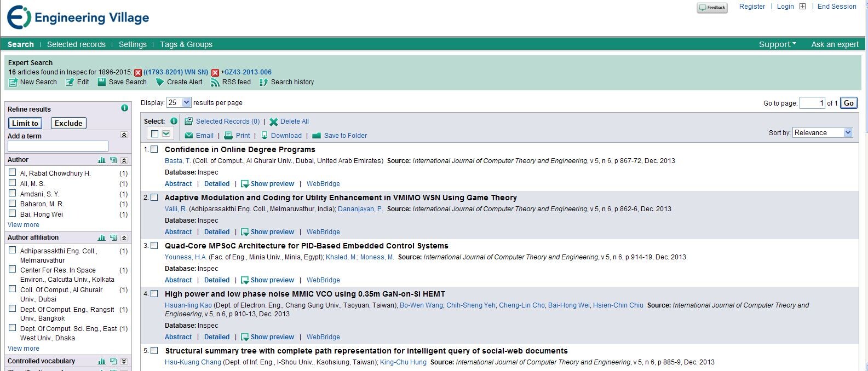This screenshot has width=868, height=371.
Task: Click the Download icon
Action: [265, 136]
